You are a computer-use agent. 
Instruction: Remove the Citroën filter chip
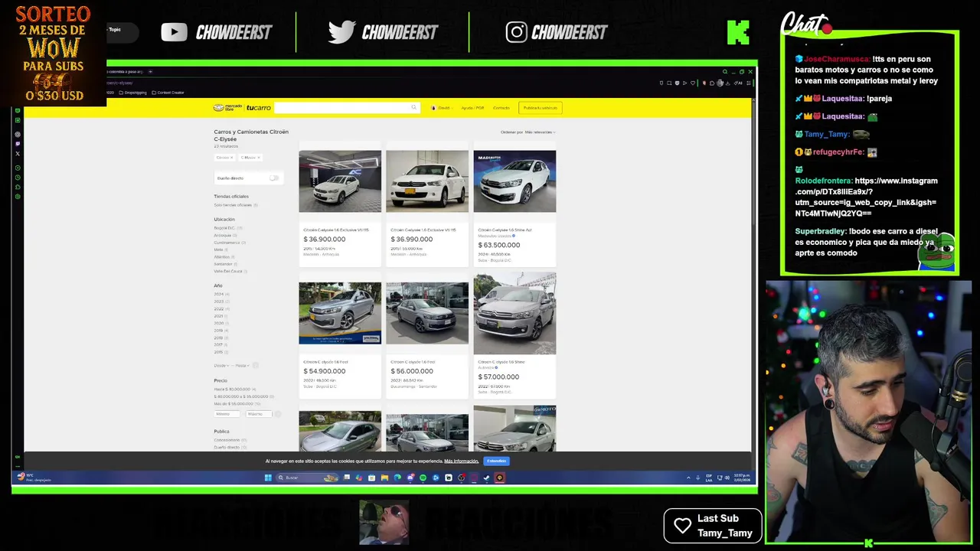tap(232, 158)
